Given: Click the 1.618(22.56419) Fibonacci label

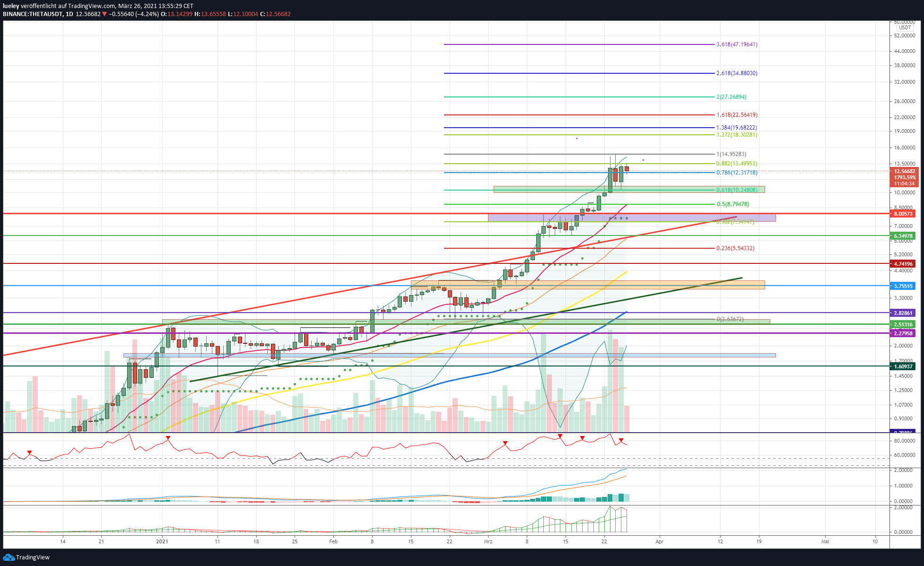Looking at the screenshot, I should pyautogui.click(x=737, y=115).
